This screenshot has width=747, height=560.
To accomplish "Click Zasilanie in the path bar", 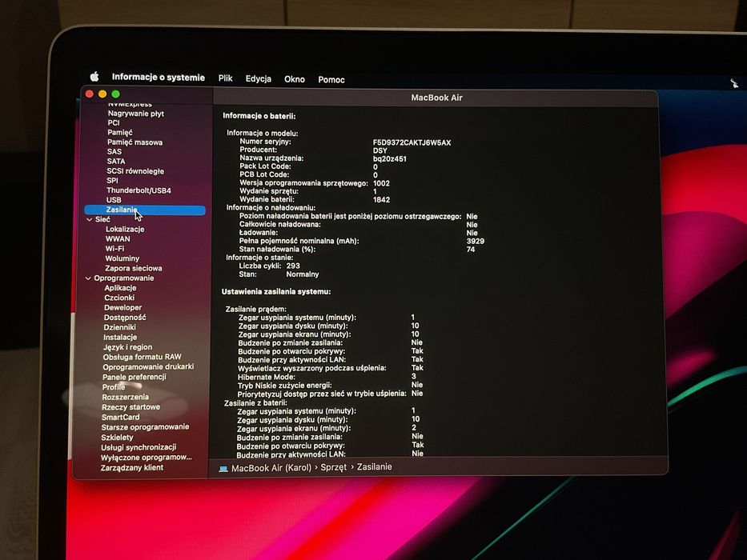I will click(375, 466).
